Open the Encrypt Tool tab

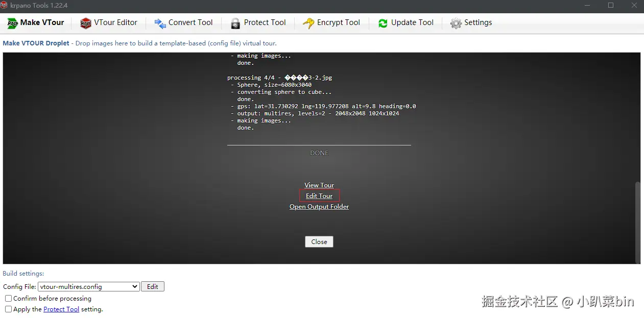(x=331, y=23)
